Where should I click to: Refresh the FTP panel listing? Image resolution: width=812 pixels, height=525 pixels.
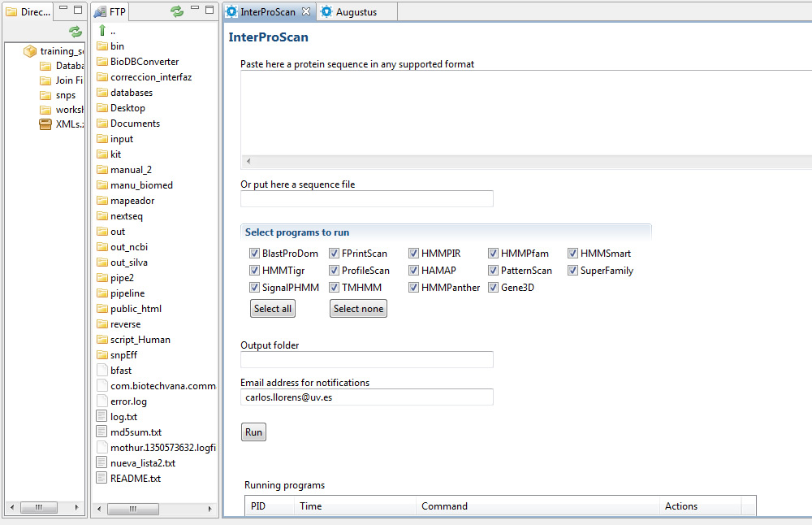176,11
